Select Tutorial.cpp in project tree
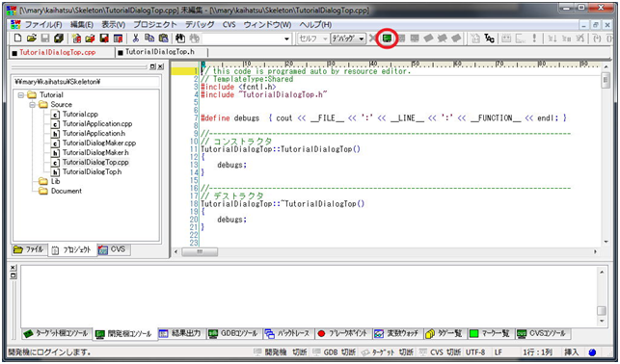The image size is (620, 364). coord(80,114)
